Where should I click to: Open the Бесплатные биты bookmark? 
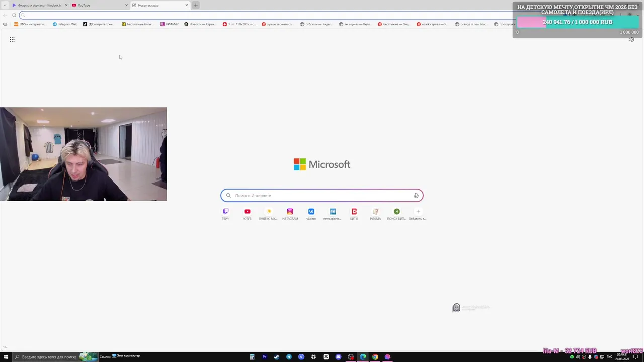[138, 24]
